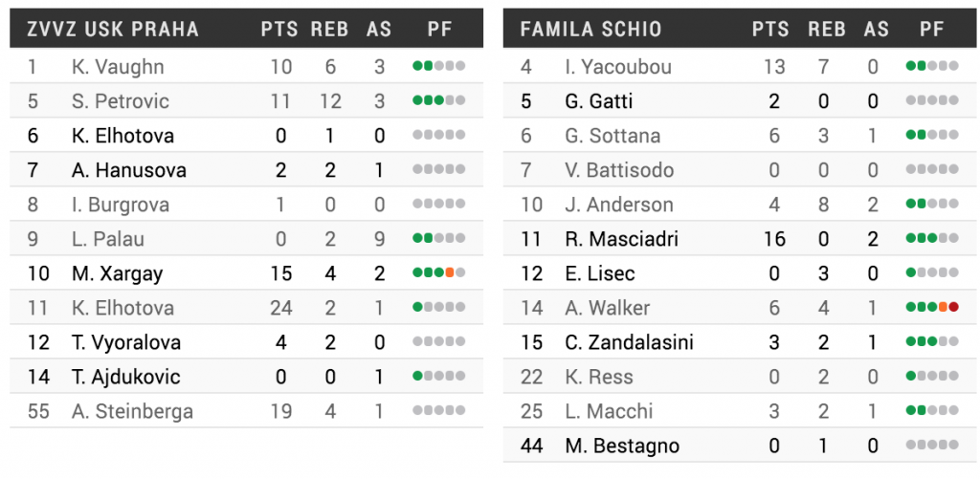
Task: Click C. Zandalasini's foul dots indicator
Action: coord(932,342)
